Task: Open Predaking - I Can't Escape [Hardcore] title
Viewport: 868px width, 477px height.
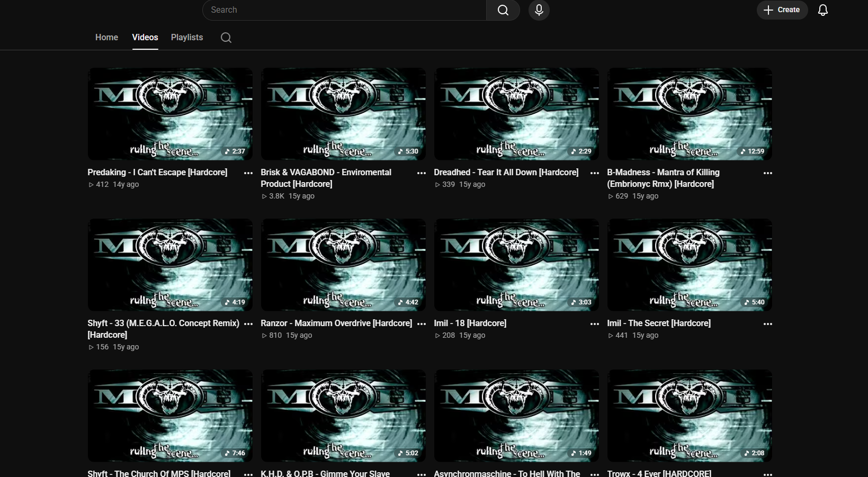Action: 157,173
